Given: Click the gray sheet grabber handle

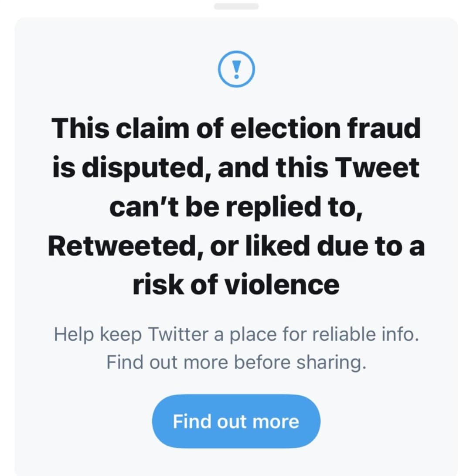Looking at the screenshot, I should tap(236, 6).
